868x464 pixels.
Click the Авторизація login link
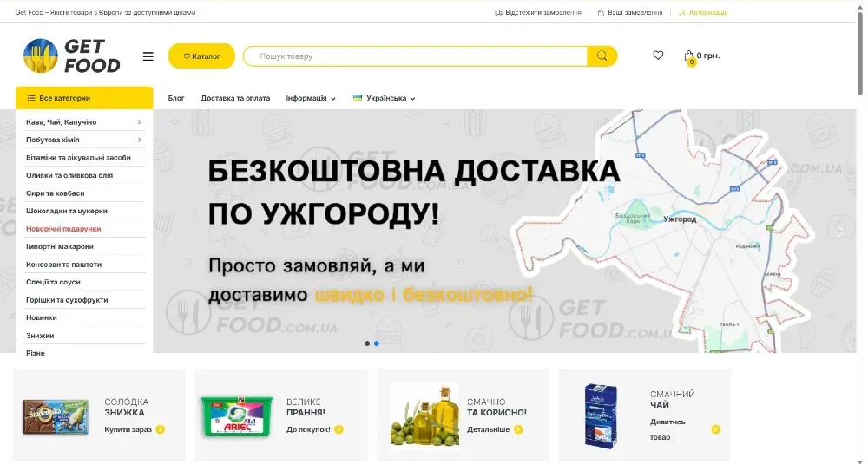pos(704,12)
